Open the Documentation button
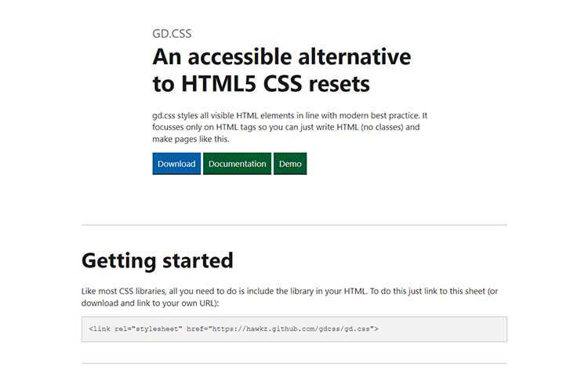The width and height of the screenshot is (588, 392). (238, 164)
